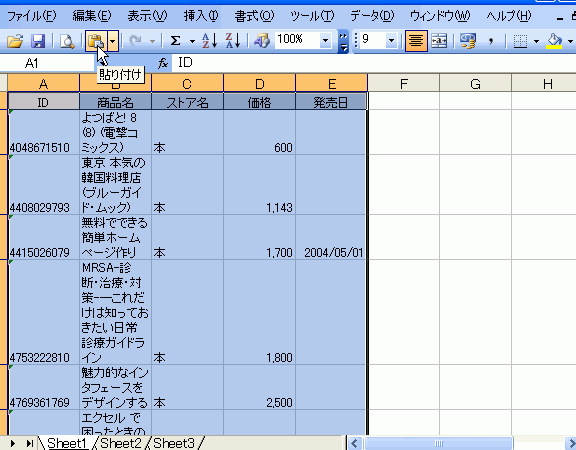Switch to the Sheet3 tab
Screen dimensions: 576x450
pos(174,443)
